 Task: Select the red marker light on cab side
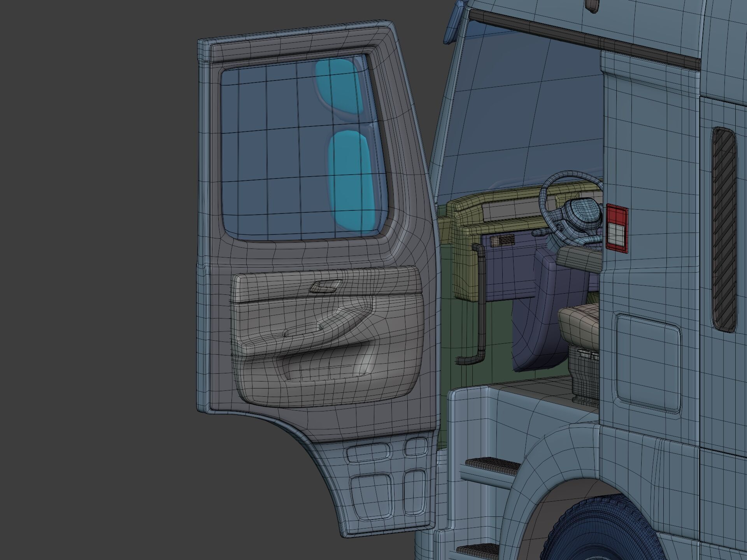coord(617,229)
